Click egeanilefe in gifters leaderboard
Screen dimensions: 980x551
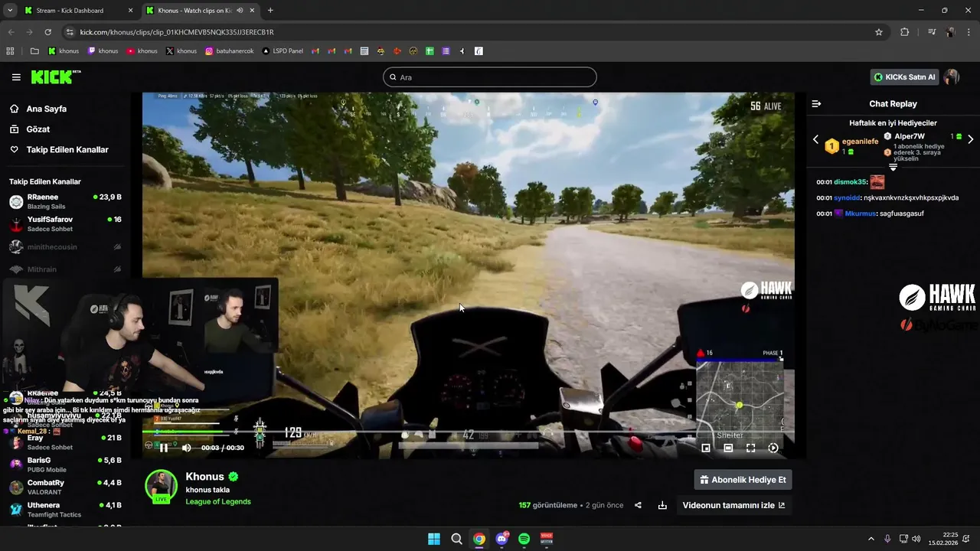pos(860,142)
